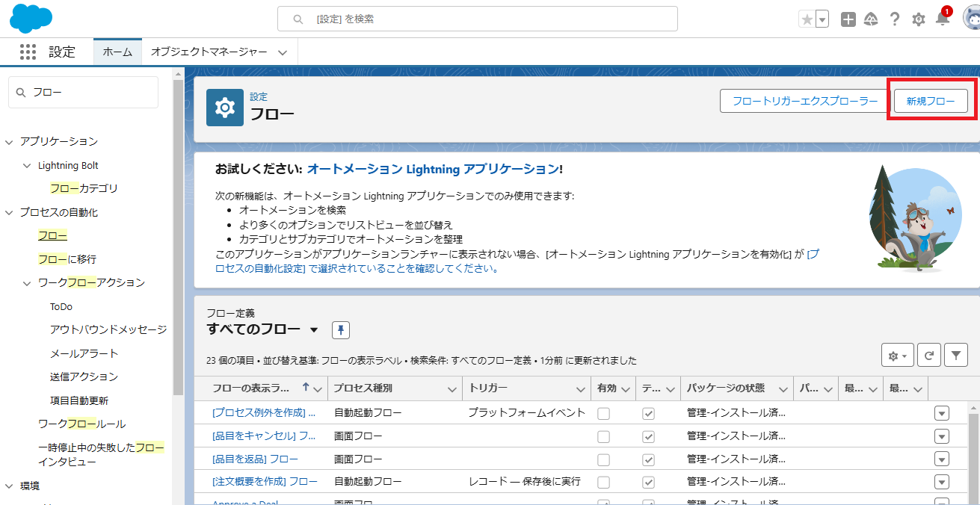
Task: Open トリガー column header menu chevron
Action: pyautogui.click(x=581, y=389)
